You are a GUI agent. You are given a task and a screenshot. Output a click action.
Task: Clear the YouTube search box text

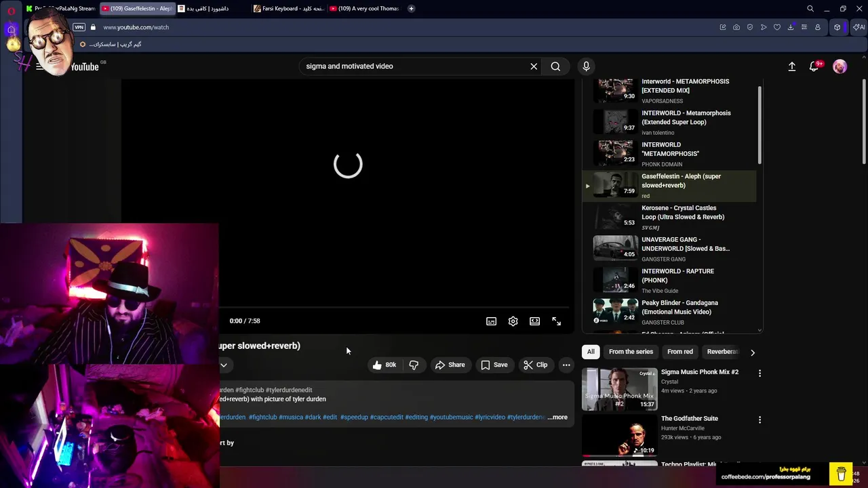pyautogui.click(x=534, y=66)
